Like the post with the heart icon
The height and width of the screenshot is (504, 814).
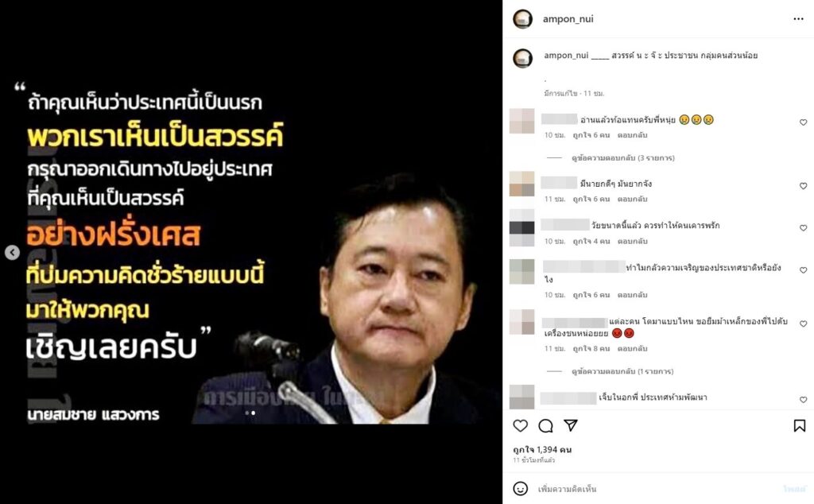coord(520,425)
